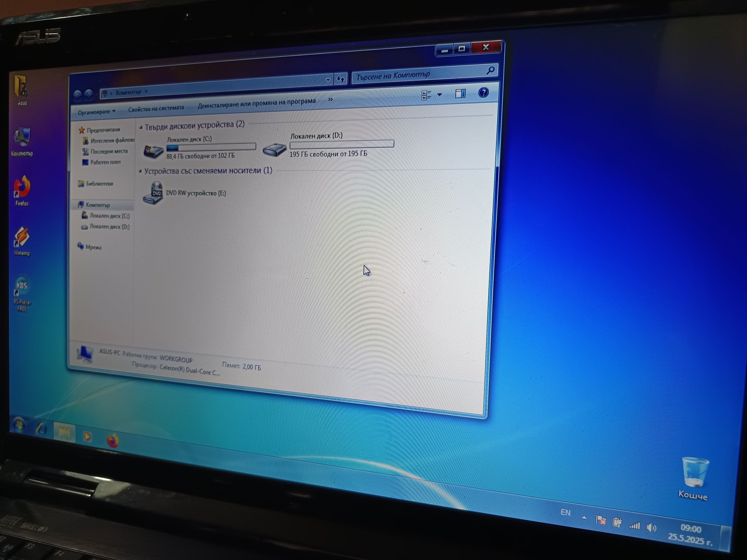Click the '2,00 ГБ' memory value
747x560 pixels.
252,367
